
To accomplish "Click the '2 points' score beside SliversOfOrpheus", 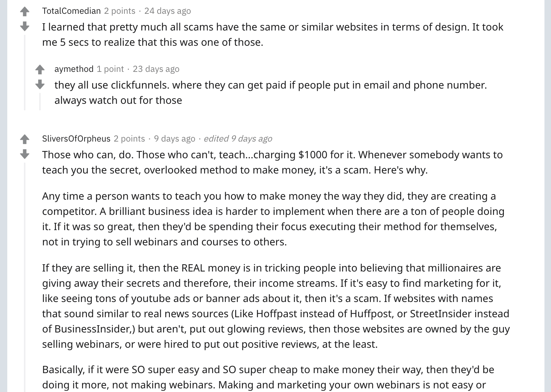I will 129,139.
